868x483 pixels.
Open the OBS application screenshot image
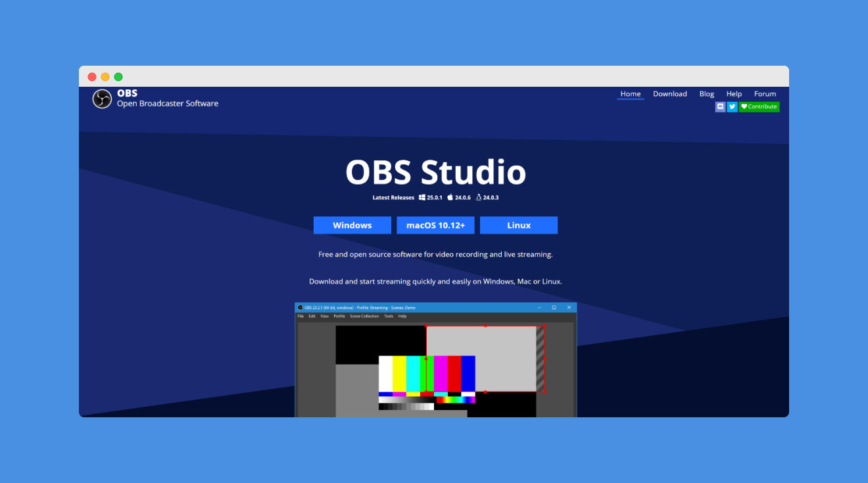tap(436, 359)
